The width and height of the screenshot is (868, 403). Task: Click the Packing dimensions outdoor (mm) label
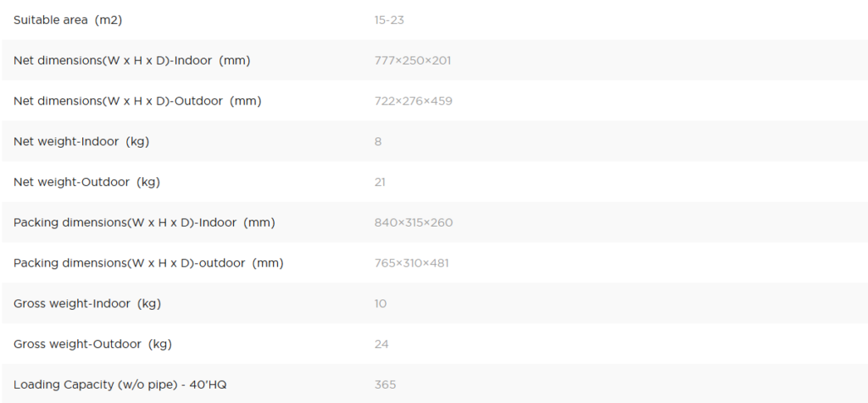coord(148,263)
